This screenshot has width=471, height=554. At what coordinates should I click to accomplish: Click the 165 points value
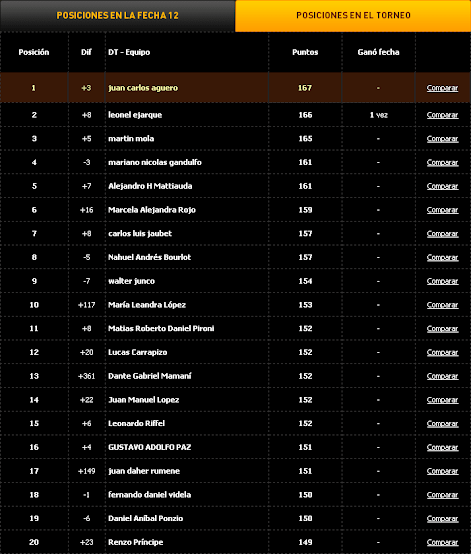pos(305,139)
